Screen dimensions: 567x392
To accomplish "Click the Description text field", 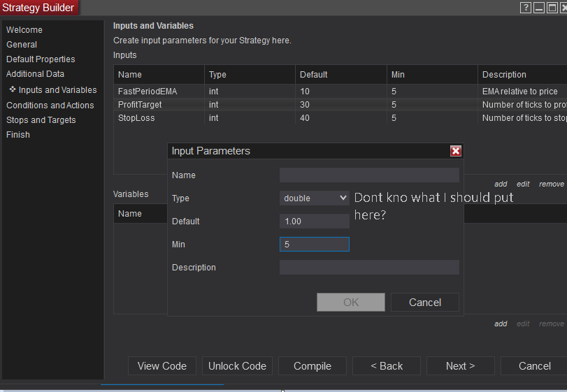I will pyautogui.click(x=369, y=267).
